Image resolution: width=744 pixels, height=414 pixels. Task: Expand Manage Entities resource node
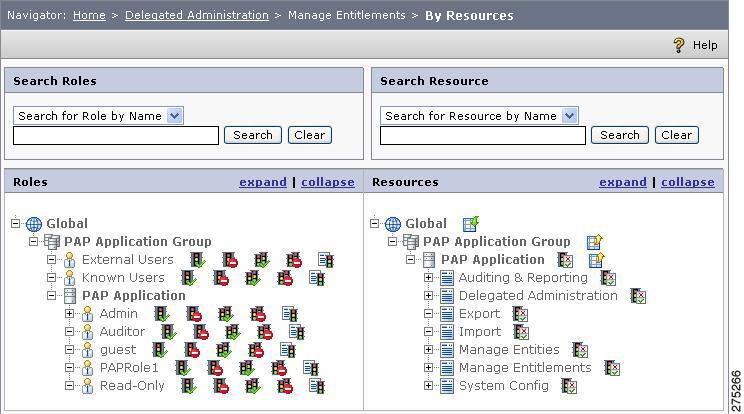click(429, 350)
